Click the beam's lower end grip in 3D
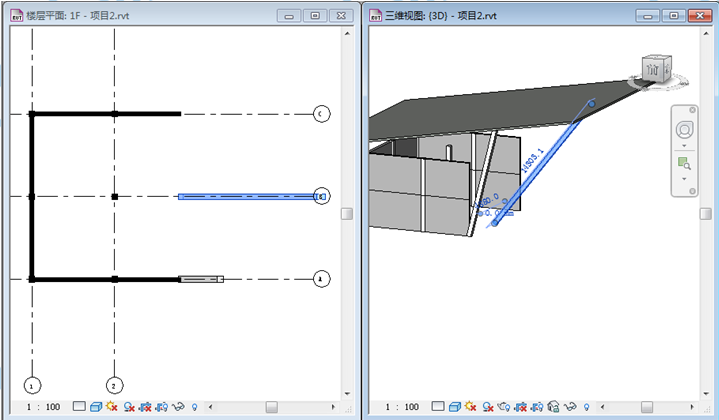This screenshot has width=719, height=420. 495,223
